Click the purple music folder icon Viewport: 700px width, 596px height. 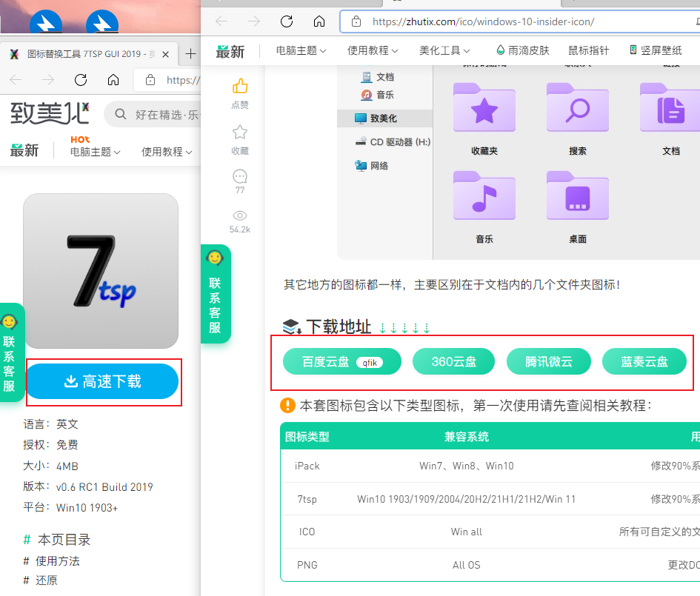pyautogui.click(x=484, y=196)
